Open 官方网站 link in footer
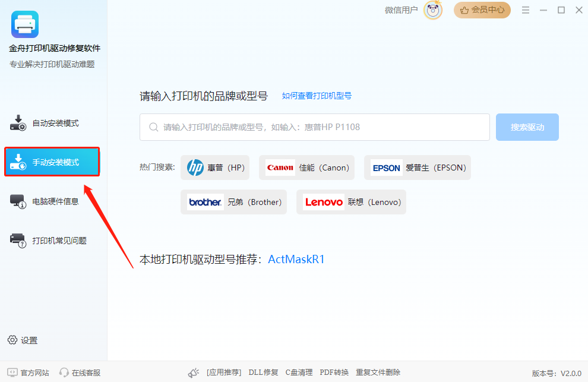This screenshot has height=382, width=588. (35, 372)
